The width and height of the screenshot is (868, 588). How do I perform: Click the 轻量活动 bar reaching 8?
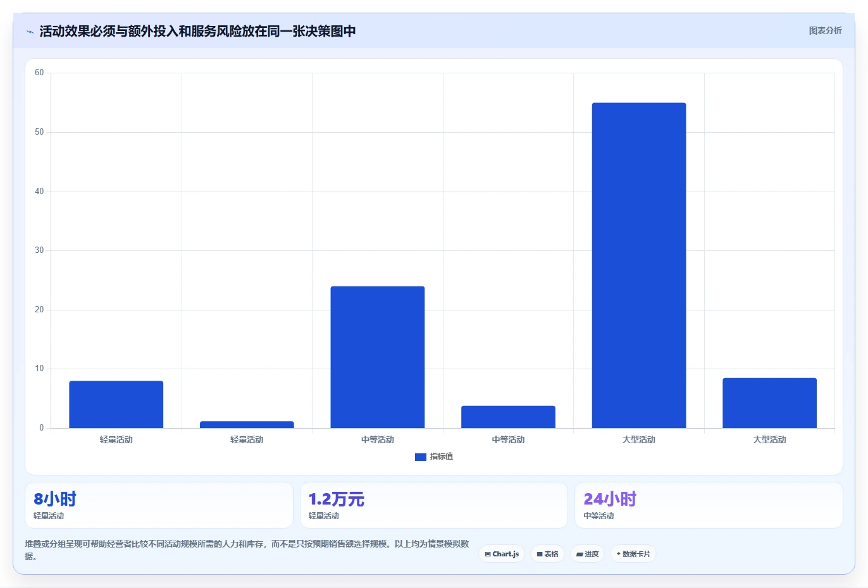pos(116,405)
